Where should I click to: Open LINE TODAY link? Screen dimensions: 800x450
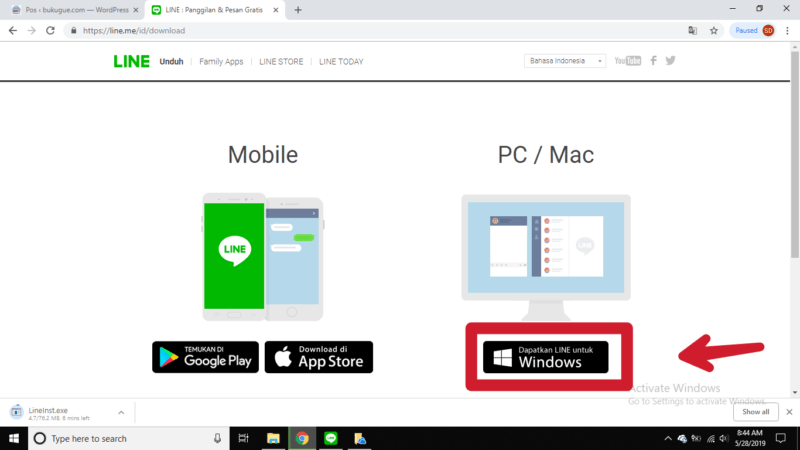tap(341, 61)
